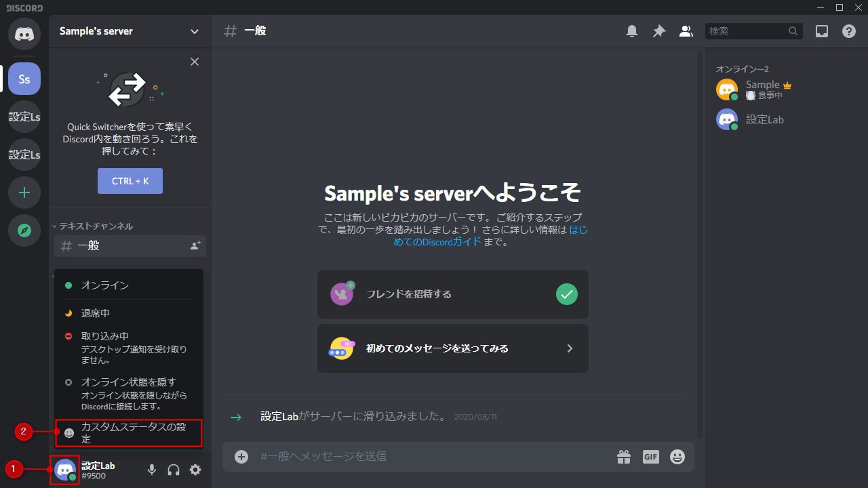The height and width of the screenshot is (488, 868).
Task: Open notification settings bell icon
Action: coord(632,31)
